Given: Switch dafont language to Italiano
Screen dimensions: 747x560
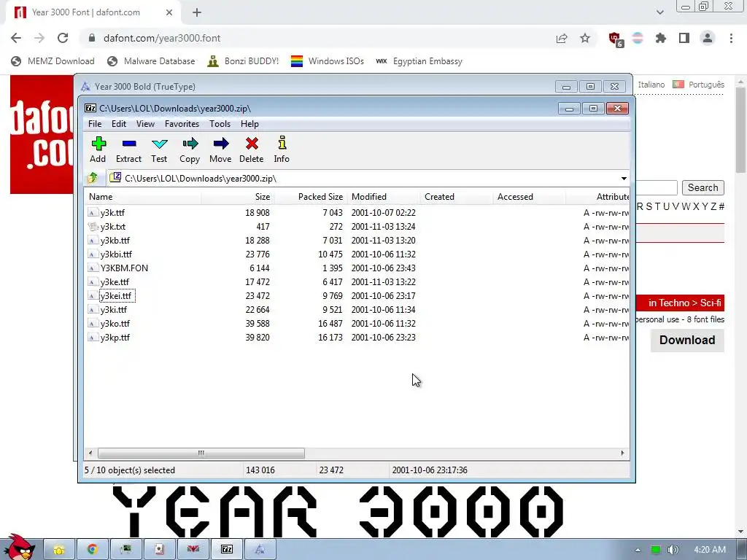Looking at the screenshot, I should point(651,85).
